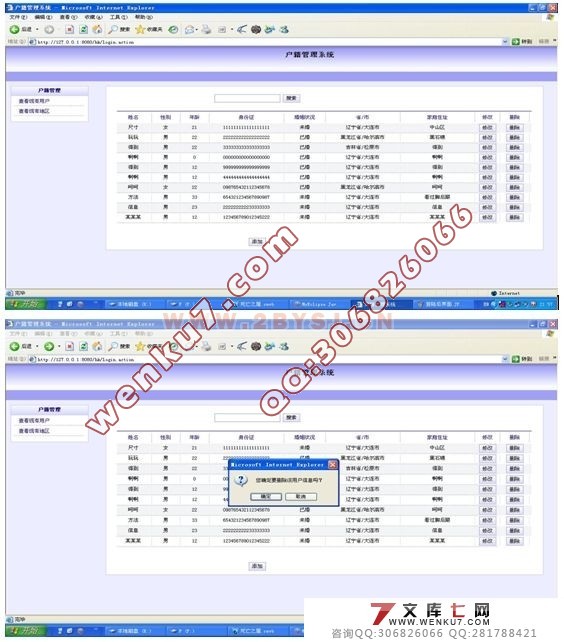Click the green Forward arrow in lower browser window
564x642 pixels.
click(x=49, y=346)
